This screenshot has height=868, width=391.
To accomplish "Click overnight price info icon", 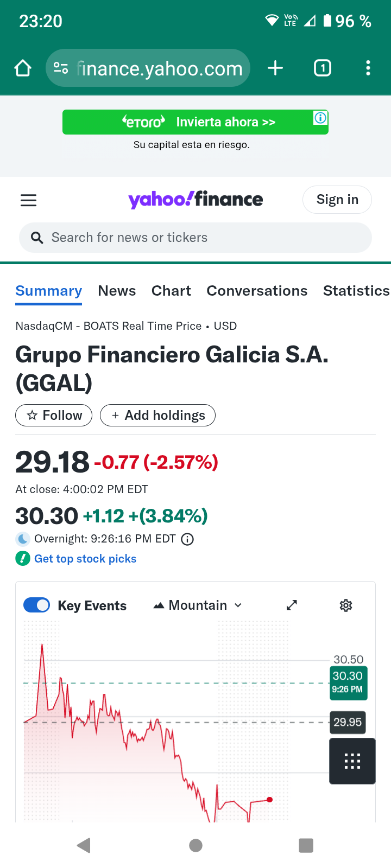I will (x=187, y=539).
